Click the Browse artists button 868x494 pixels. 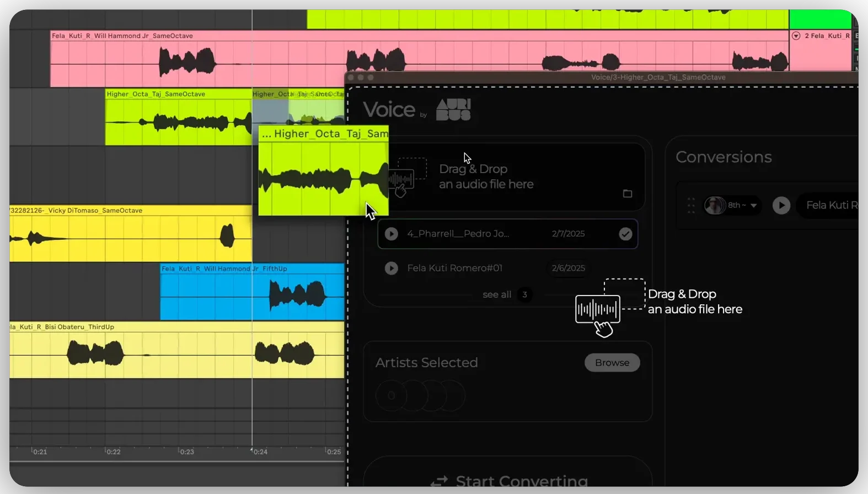pos(612,362)
